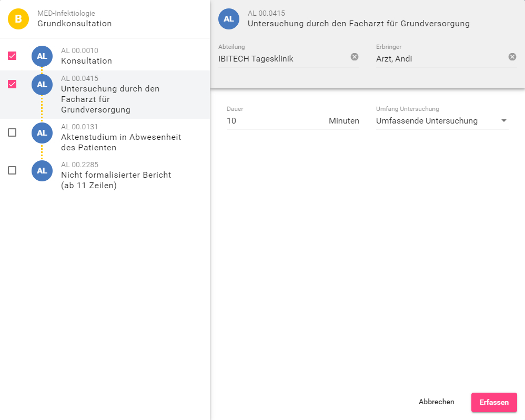The image size is (525, 420).
Task: Select the Konsultation list entry
Action: point(87,60)
